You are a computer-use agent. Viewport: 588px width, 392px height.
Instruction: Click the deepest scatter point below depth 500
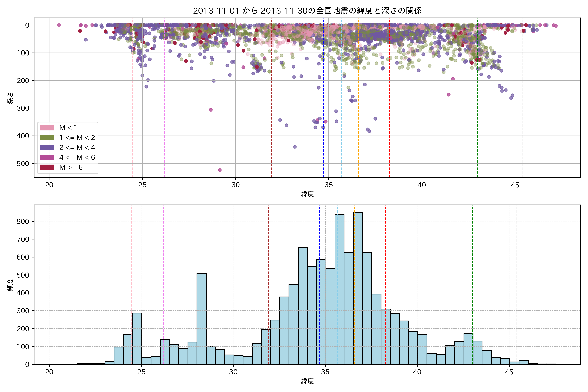coord(220,170)
